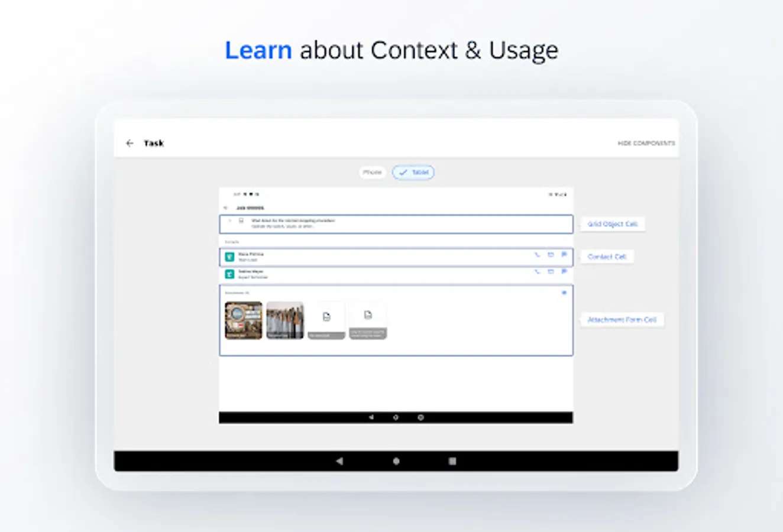Switch preview to Phone chip

(x=372, y=172)
